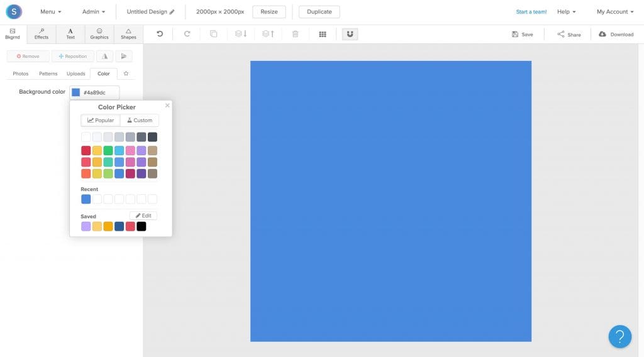Select the blue Recent color swatch

pos(86,199)
